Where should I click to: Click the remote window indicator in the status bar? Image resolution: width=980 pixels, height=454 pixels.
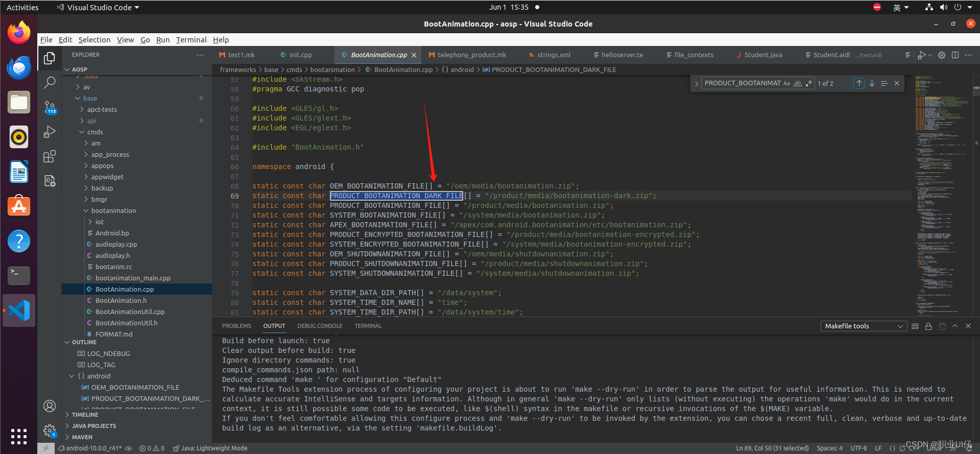(46, 448)
